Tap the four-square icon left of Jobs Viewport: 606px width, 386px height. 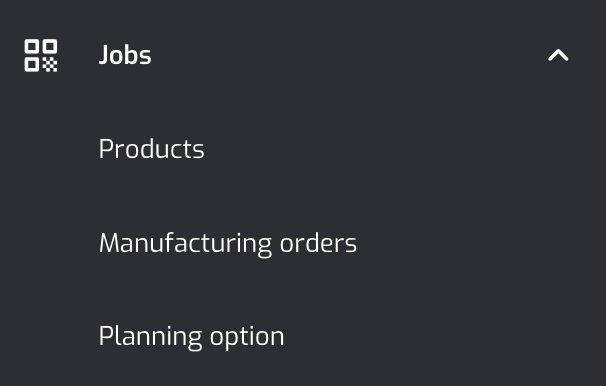tap(41, 55)
